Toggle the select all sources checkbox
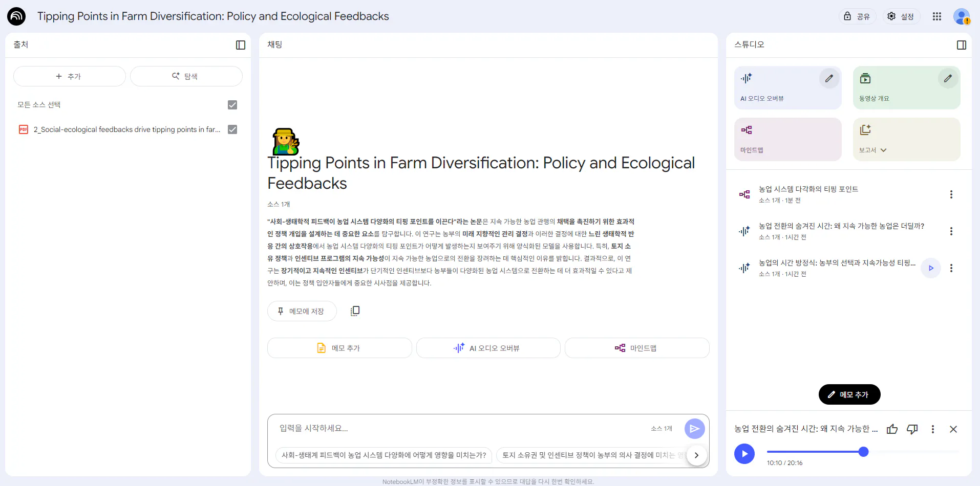The height and width of the screenshot is (486, 980). click(x=232, y=105)
